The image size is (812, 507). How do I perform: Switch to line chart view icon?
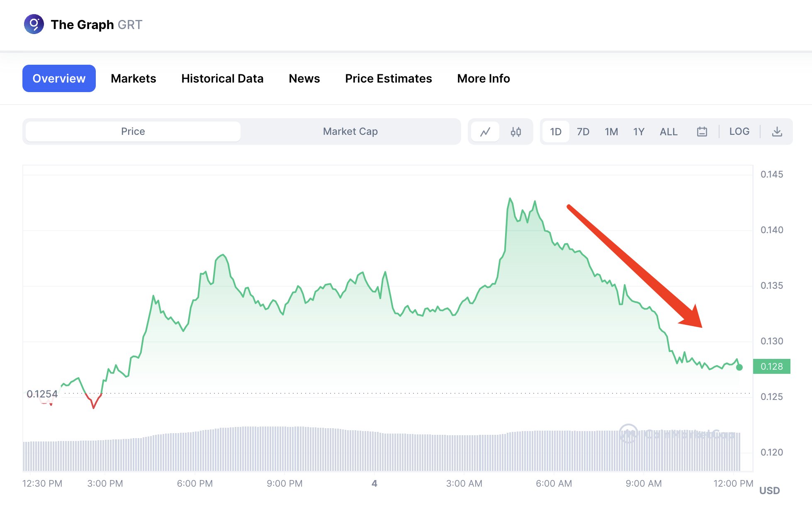click(485, 132)
